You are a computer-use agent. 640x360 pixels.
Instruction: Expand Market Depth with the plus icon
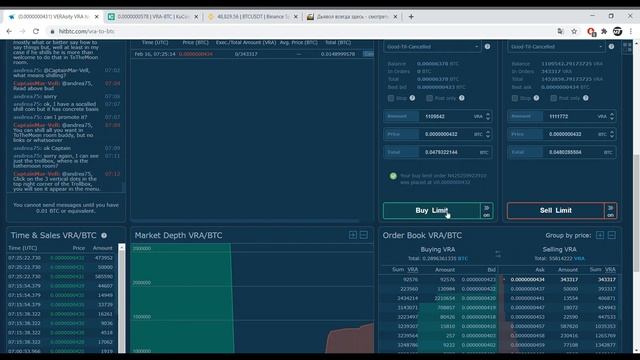353,235
